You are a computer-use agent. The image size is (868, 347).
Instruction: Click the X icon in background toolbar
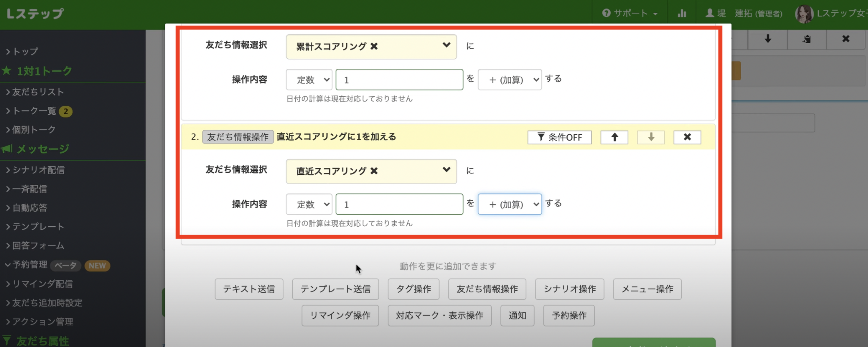pyautogui.click(x=846, y=39)
